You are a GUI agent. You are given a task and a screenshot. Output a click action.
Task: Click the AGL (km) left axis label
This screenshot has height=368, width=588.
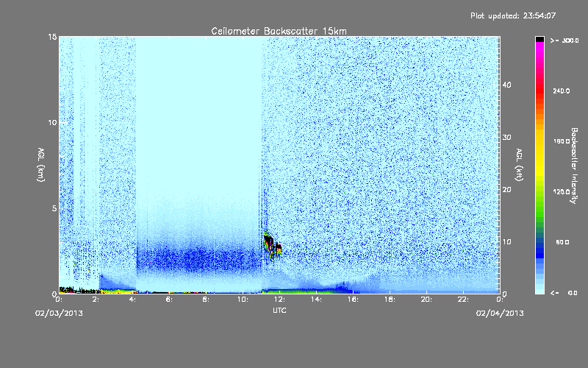coord(41,164)
